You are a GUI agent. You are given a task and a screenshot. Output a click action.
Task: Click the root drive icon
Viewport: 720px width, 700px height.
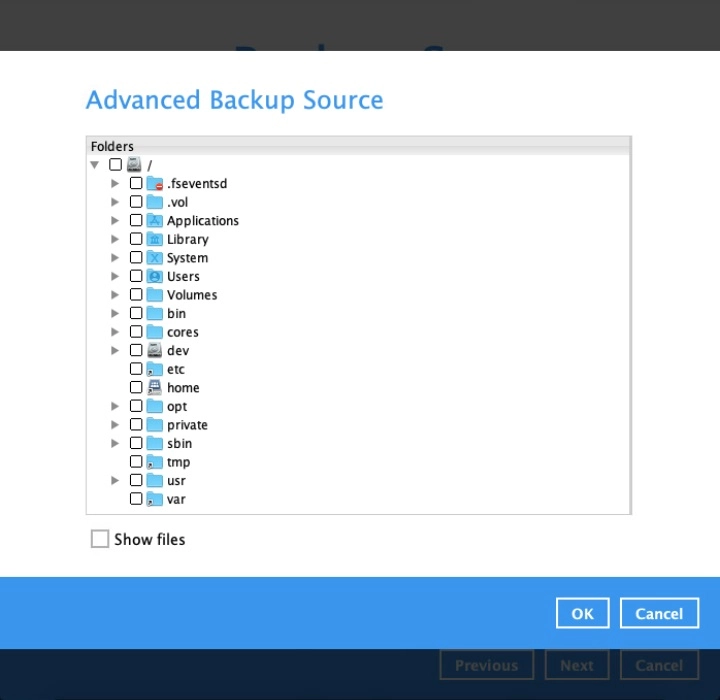point(134,164)
